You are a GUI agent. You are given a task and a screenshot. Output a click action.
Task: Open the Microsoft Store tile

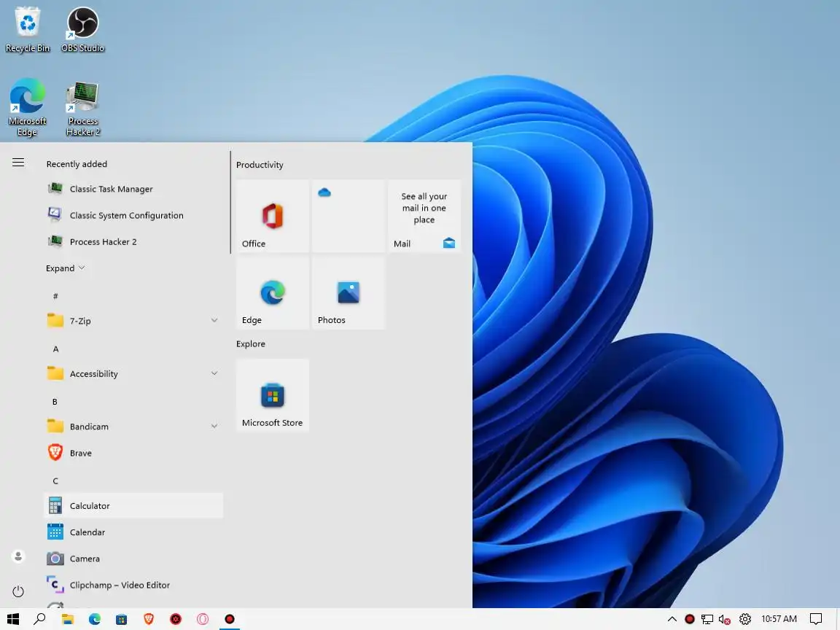(x=273, y=395)
